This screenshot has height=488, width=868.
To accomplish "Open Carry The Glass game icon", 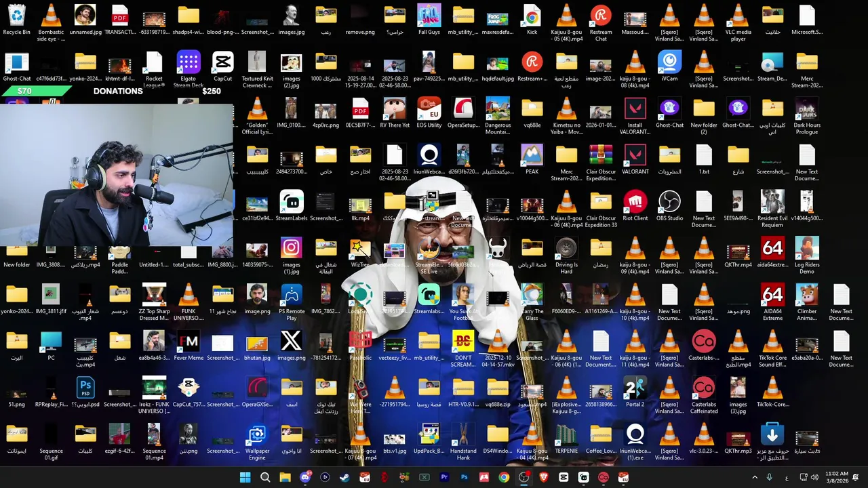I will click(x=532, y=303).
